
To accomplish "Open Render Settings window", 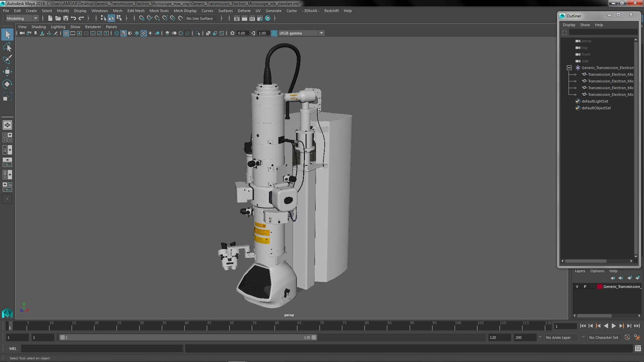I will point(260,18).
